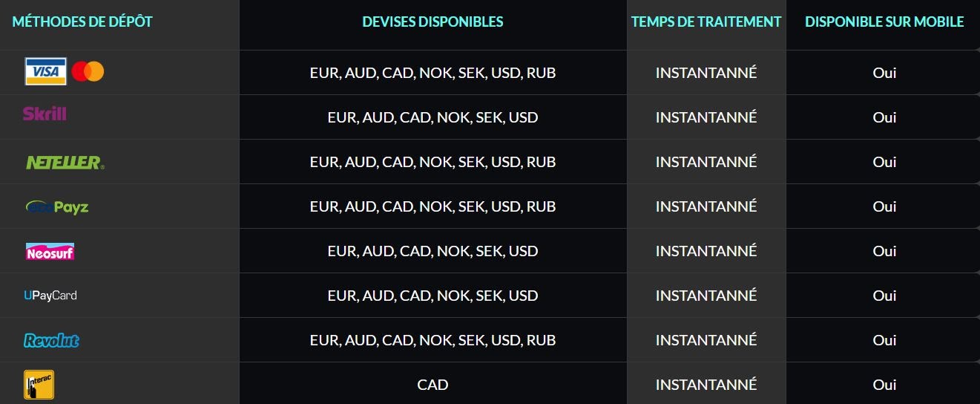Choose the Neteller logo
This screenshot has height=404, width=980.
(x=65, y=162)
